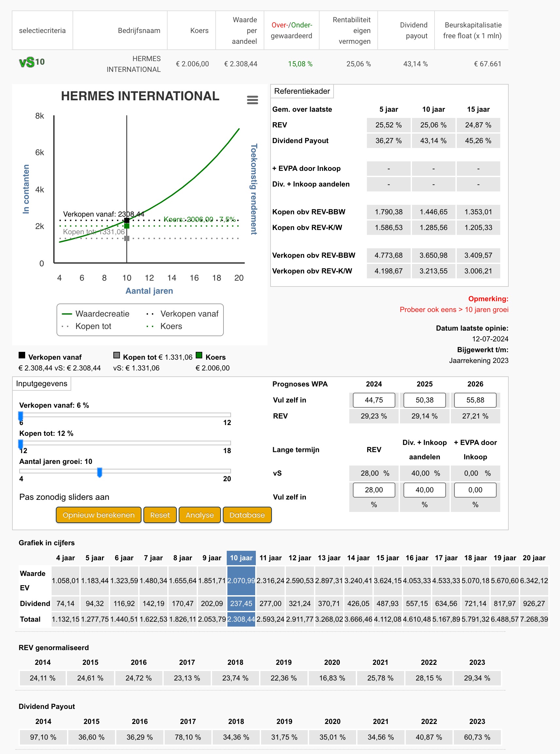Click Kopen obv REV-BBW value 1.446,65
This screenshot has width=560, height=754.
point(433,212)
